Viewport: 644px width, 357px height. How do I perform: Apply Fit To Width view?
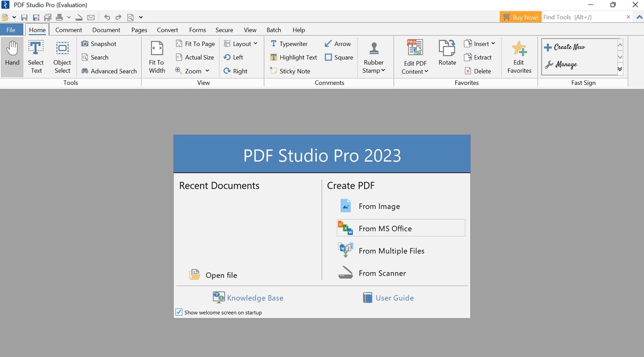[157, 57]
